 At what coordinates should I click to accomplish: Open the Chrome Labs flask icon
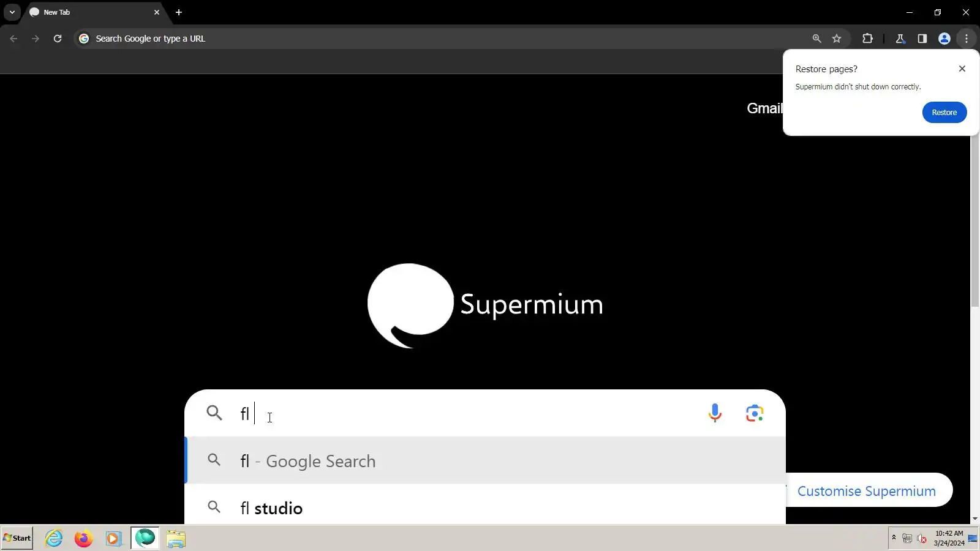point(900,39)
